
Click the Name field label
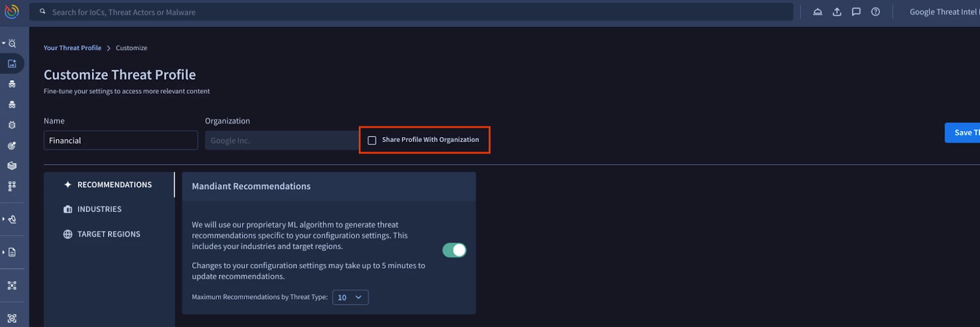coord(54,121)
